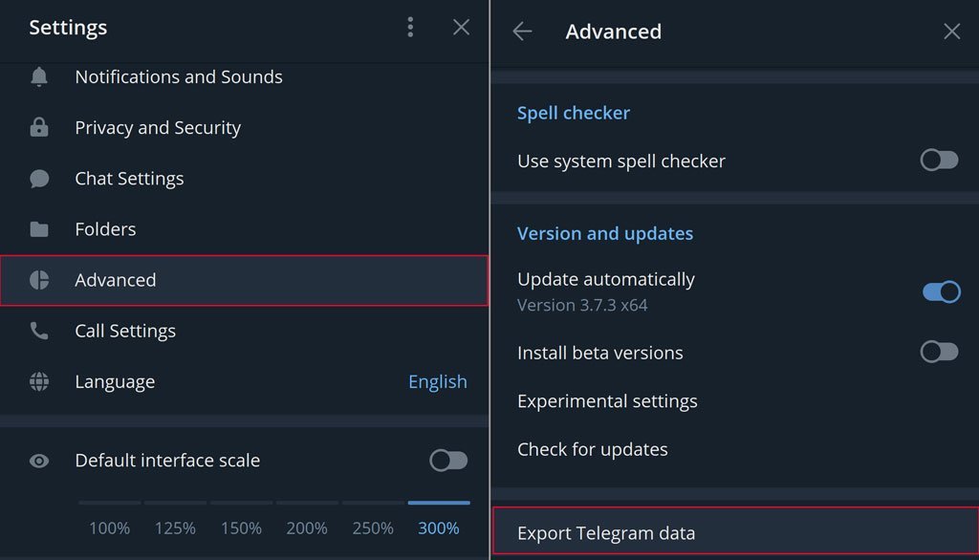Click Export Telegram data

(x=735, y=532)
